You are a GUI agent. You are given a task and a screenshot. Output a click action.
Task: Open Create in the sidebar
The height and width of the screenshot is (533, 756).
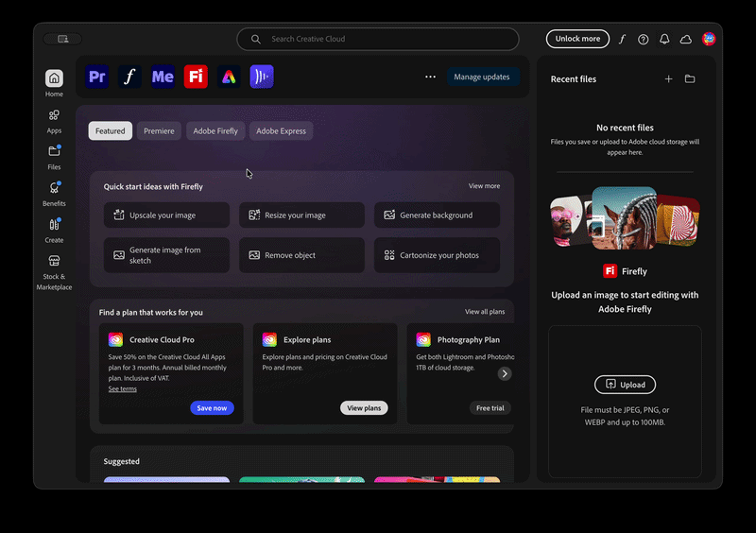[54, 231]
